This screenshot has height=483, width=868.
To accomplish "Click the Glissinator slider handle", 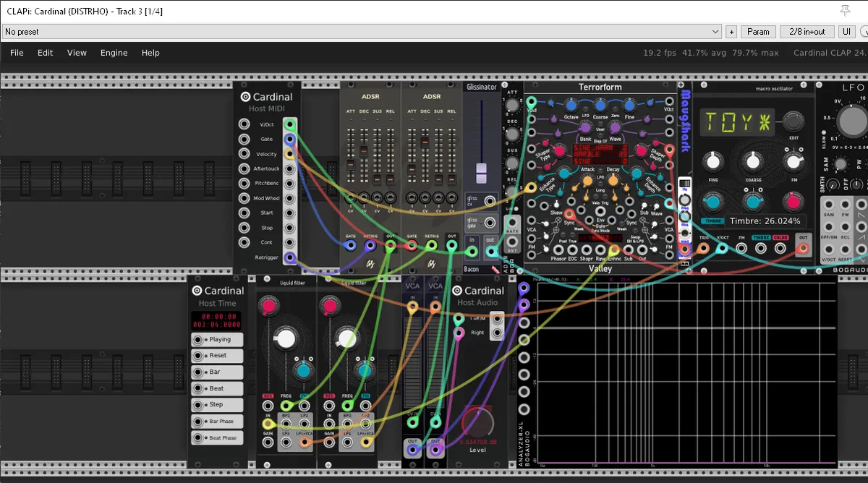I will point(481,173).
